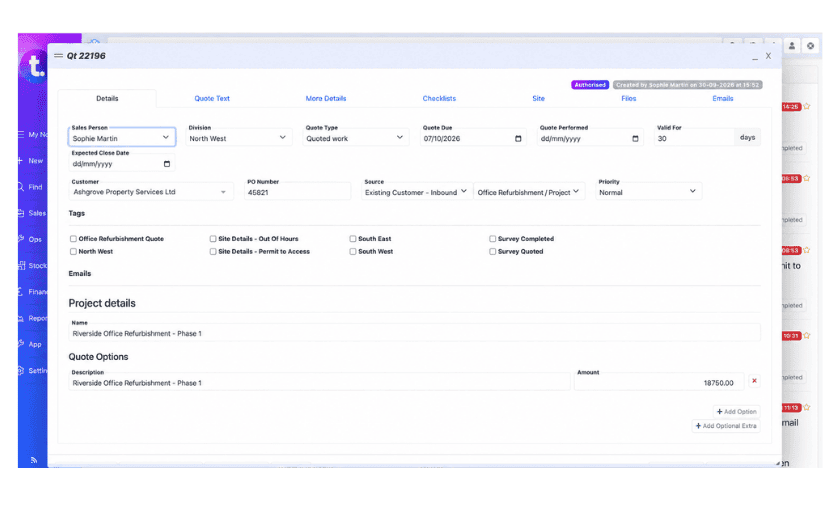Image resolution: width=840 pixels, height=520 pixels.
Task: Tick the North West tag checkbox
Action: pos(73,252)
